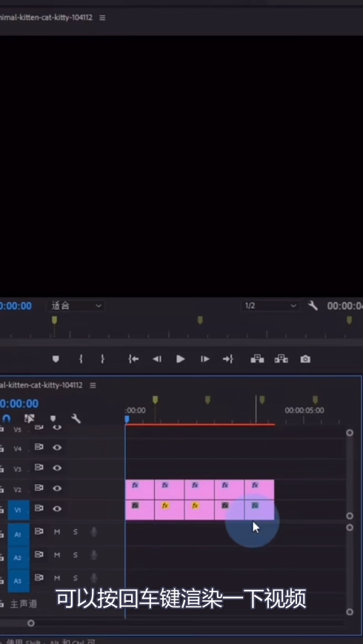The width and height of the screenshot is (363, 644).
Task: Toggle sync lock for A2 track
Action: [39, 555]
